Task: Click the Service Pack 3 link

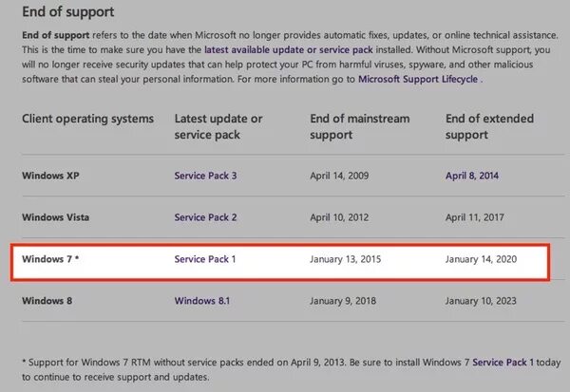Action: tap(205, 176)
